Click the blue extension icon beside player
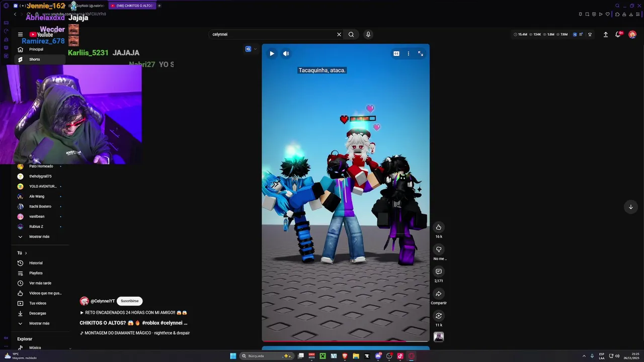This screenshot has width=644, height=362. (248, 49)
